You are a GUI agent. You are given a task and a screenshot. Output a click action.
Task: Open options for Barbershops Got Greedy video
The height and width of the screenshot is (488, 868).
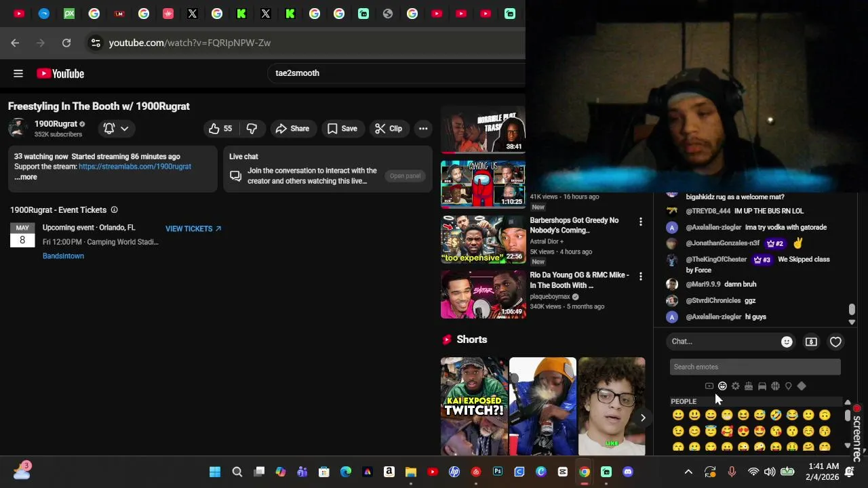[640, 222]
